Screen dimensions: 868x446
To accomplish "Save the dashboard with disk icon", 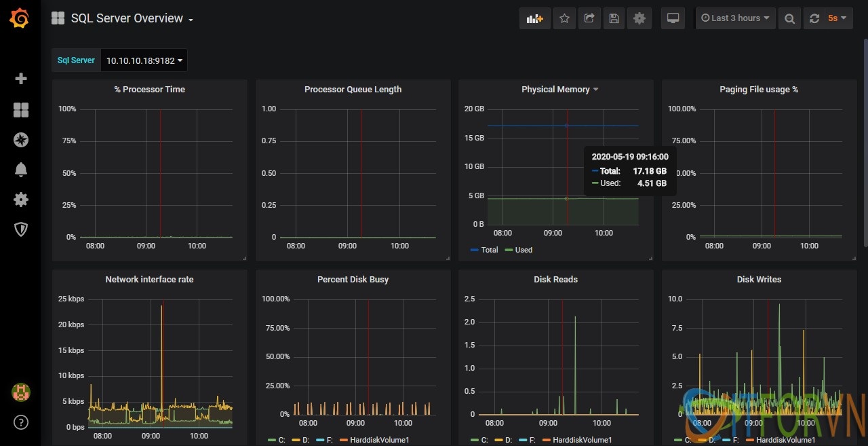I will [614, 18].
